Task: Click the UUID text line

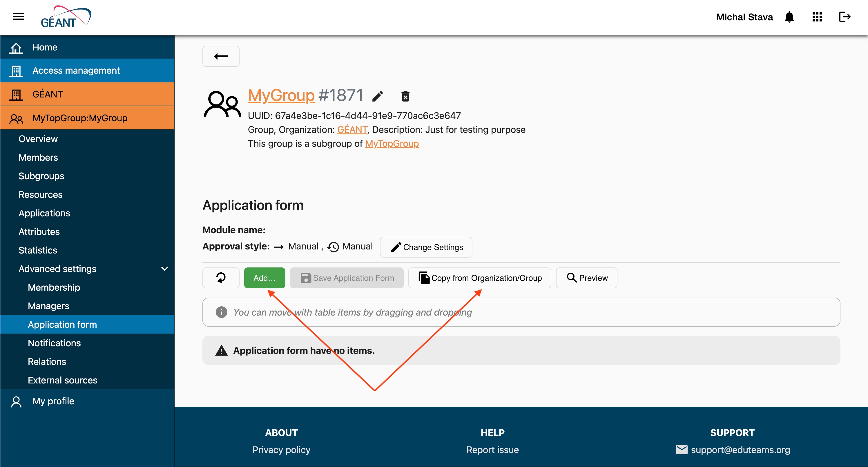Action: [x=354, y=115]
